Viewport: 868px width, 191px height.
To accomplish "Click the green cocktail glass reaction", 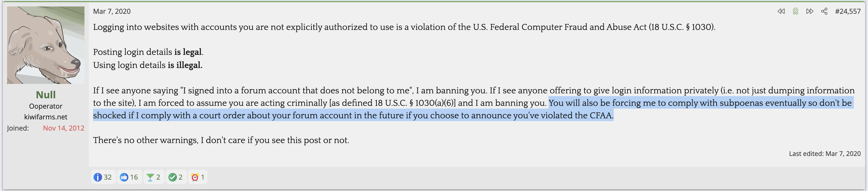I will coord(150,177).
